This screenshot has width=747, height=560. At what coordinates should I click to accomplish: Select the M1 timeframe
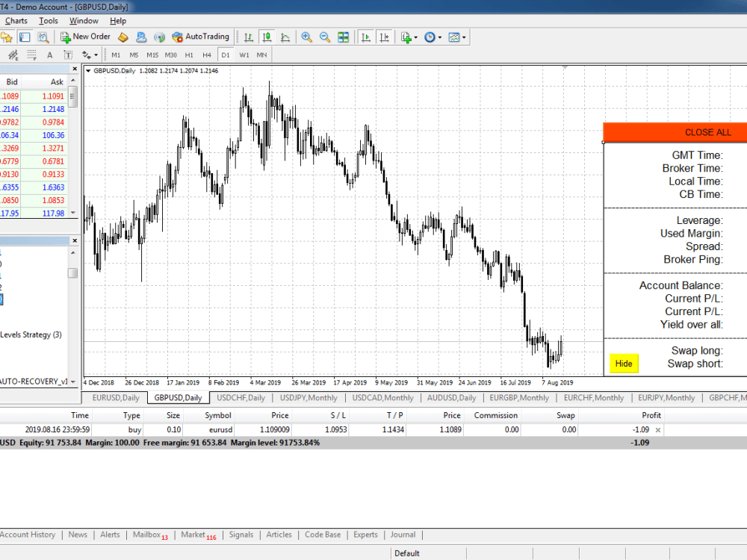point(116,55)
